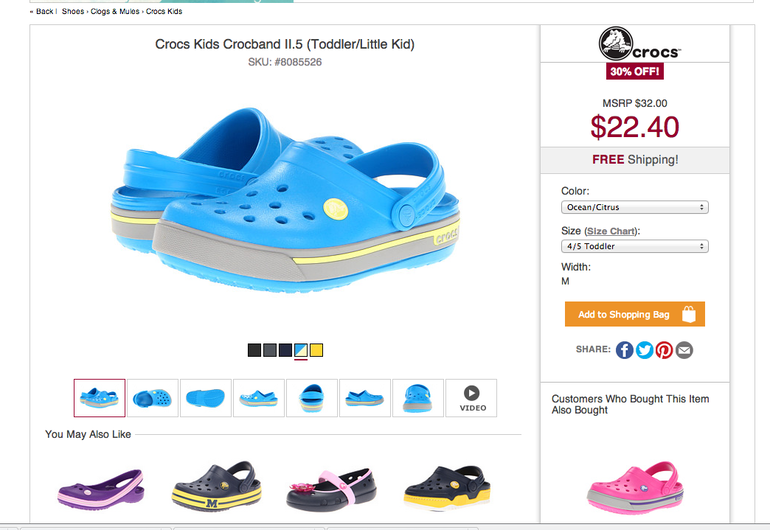Select the yellow color swatch
The height and width of the screenshot is (530, 770).
316,350
